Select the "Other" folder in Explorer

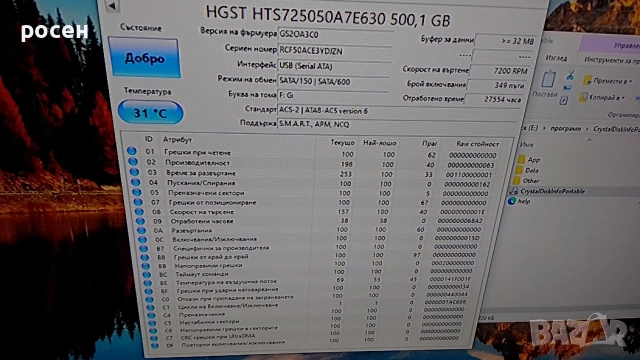tap(527, 180)
